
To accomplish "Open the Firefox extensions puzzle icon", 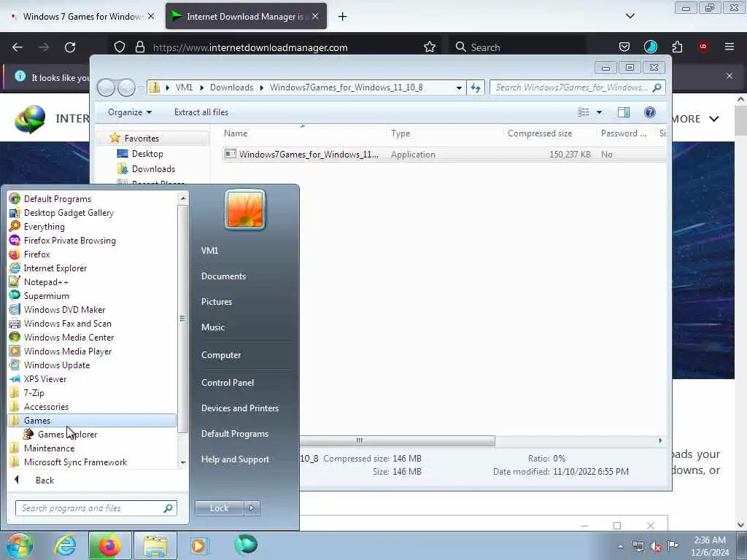I will (677, 47).
